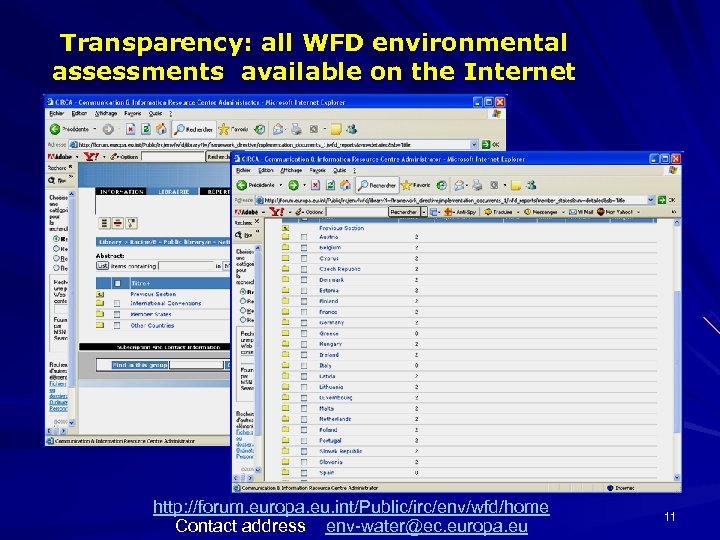Click the Traduire icon in Yahoo toolbar
Screen dimensions: 720x540
click(x=488, y=212)
